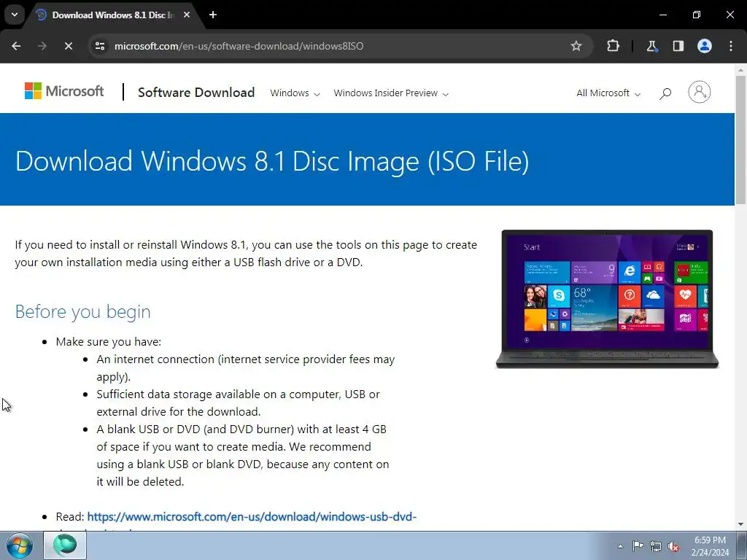Toggle the browser side panel

pos(678,46)
